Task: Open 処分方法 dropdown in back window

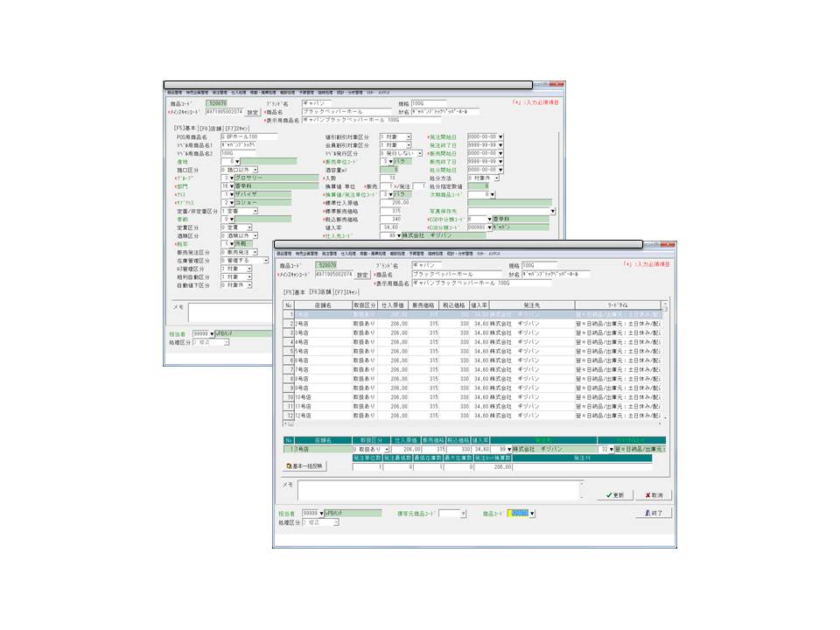Action: pos(497,178)
